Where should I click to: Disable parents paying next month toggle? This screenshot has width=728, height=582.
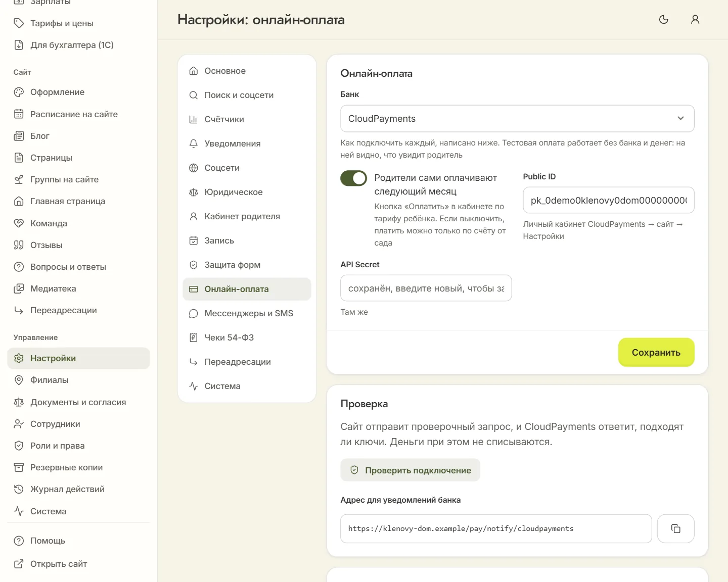pyautogui.click(x=353, y=178)
